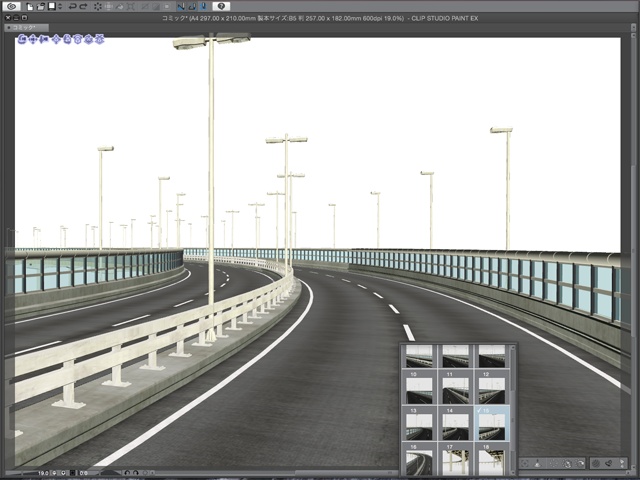640x480 pixels.
Task: Click the object launcher focus target icon
Action: click(526, 463)
